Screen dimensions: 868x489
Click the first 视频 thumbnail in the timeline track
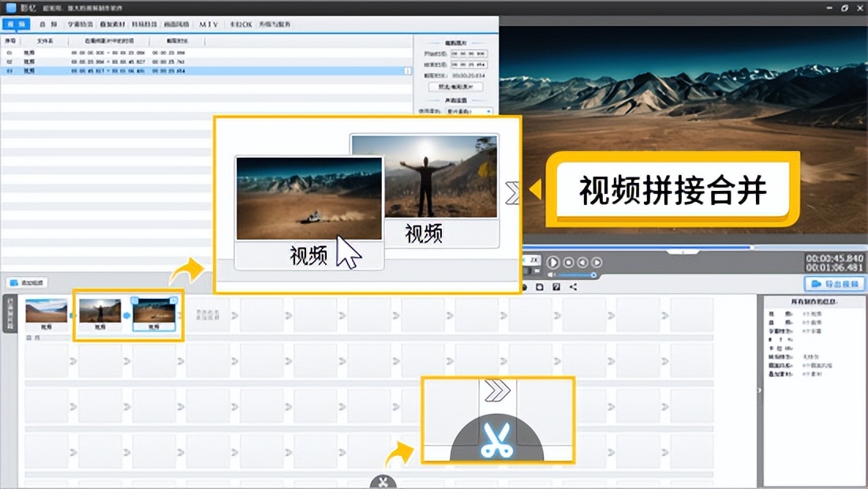[45, 312]
